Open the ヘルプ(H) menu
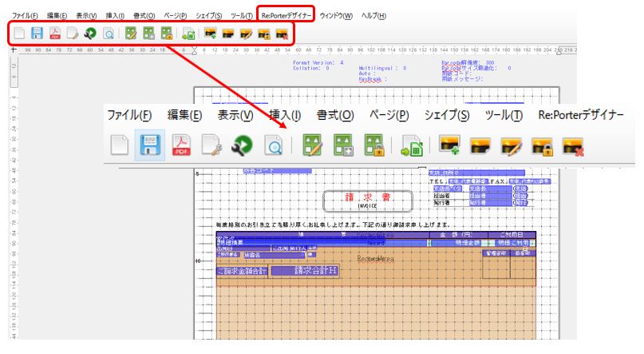The width and height of the screenshot is (644, 354). (373, 16)
